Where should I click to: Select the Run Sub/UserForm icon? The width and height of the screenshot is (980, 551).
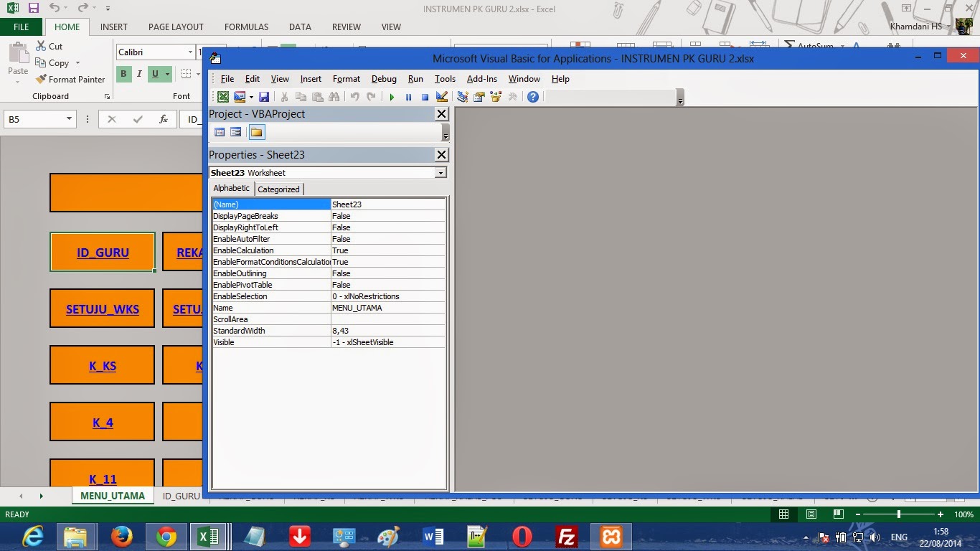(x=392, y=97)
